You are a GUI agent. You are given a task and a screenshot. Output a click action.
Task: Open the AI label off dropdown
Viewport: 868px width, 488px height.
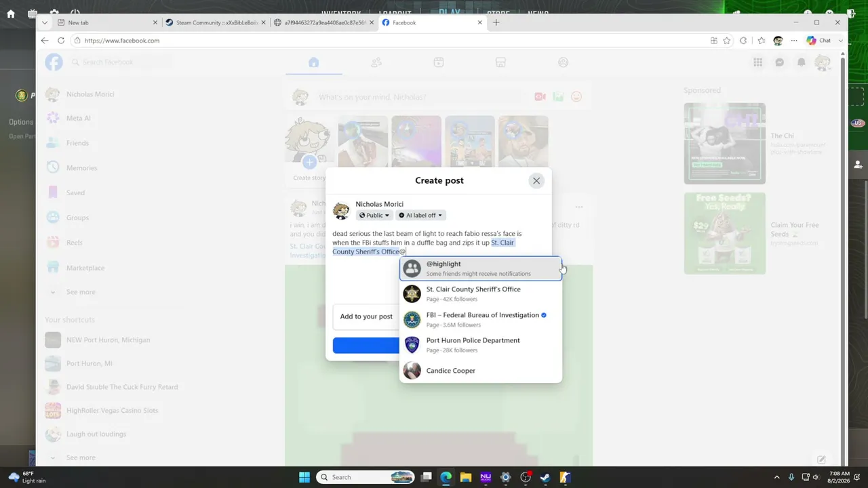[x=420, y=216]
